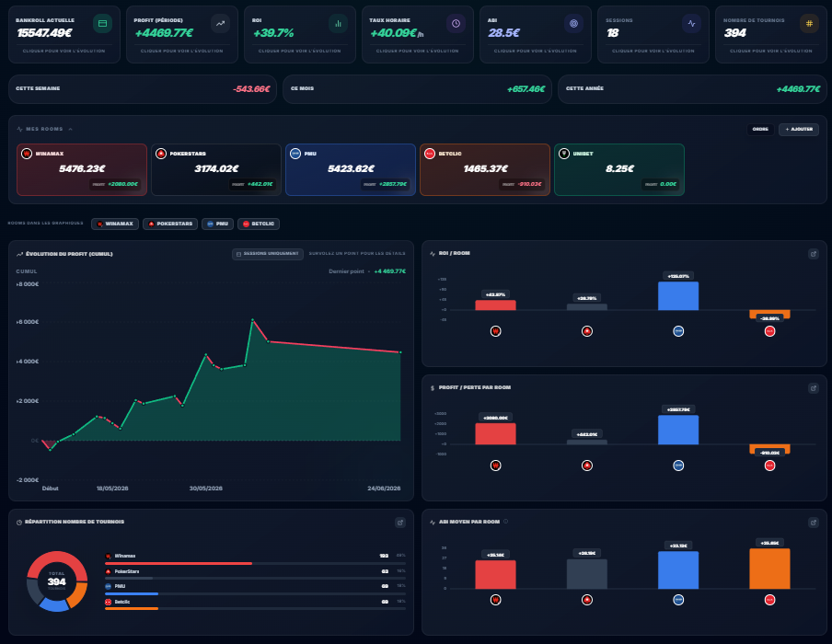
Task: Click the bankroll card icon
Action: (102, 23)
